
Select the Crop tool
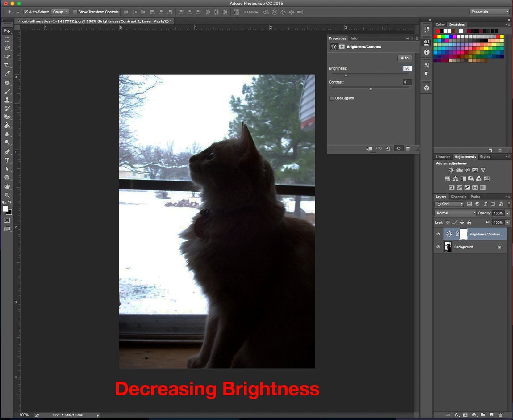click(7, 65)
